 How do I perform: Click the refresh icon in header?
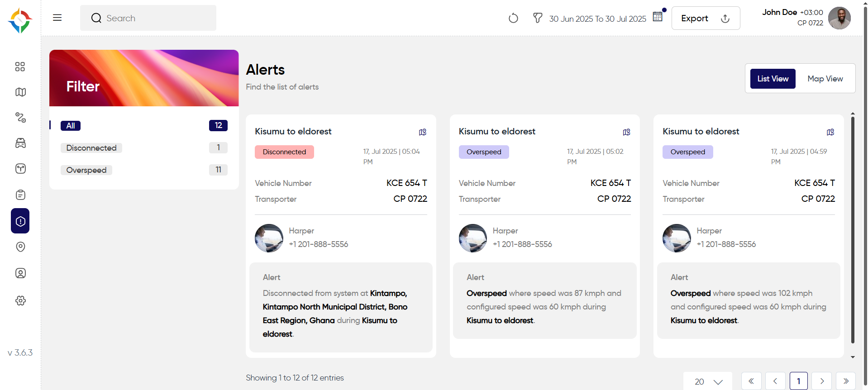513,18
